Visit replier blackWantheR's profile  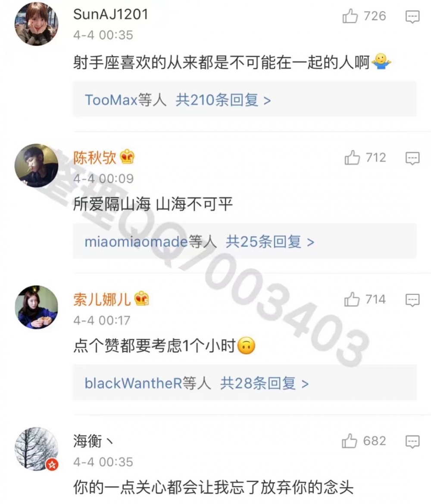click(133, 383)
